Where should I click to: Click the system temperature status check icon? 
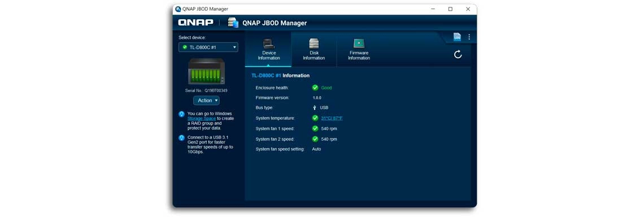315,118
